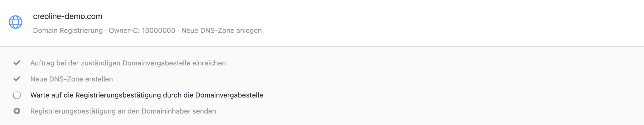Viewport: 644px width, 125px height.
Task: Click the number 10000000 in the header
Action: click(158, 30)
